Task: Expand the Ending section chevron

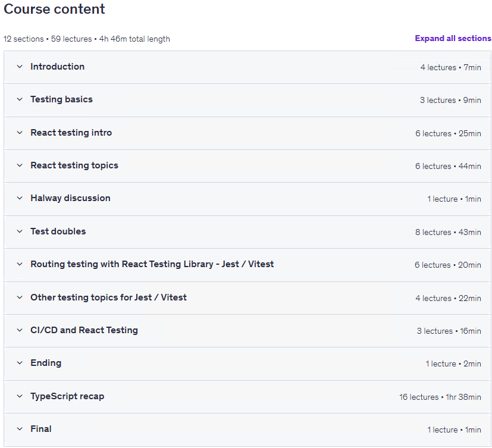Action: [x=20, y=363]
